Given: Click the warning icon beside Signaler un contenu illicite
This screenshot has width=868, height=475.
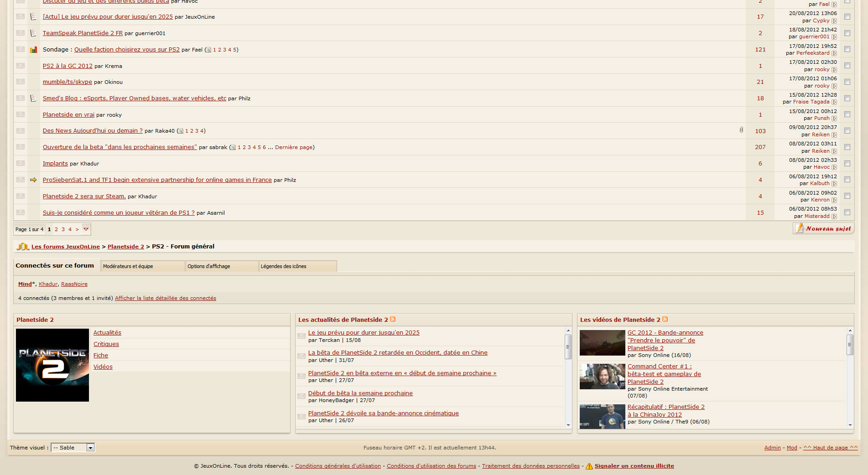Looking at the screenshot, I should 589,466.
